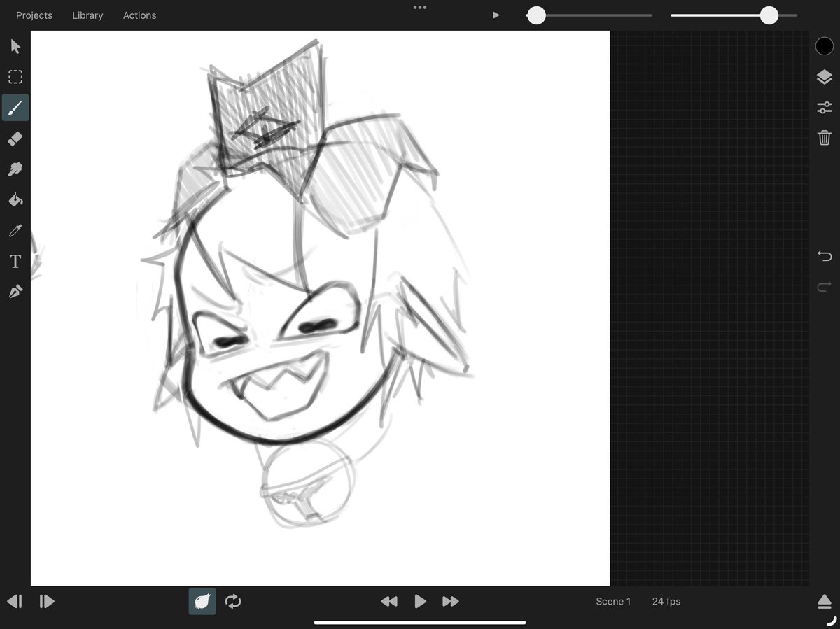Image resolution: width=840 pixels, height=629 pixels.
Task: Open the Scene 1 selector
Action: (x=613, y=602)
